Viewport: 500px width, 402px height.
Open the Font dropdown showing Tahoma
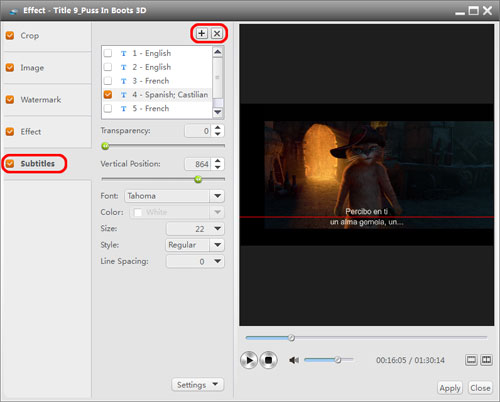(x=174, y=196)
